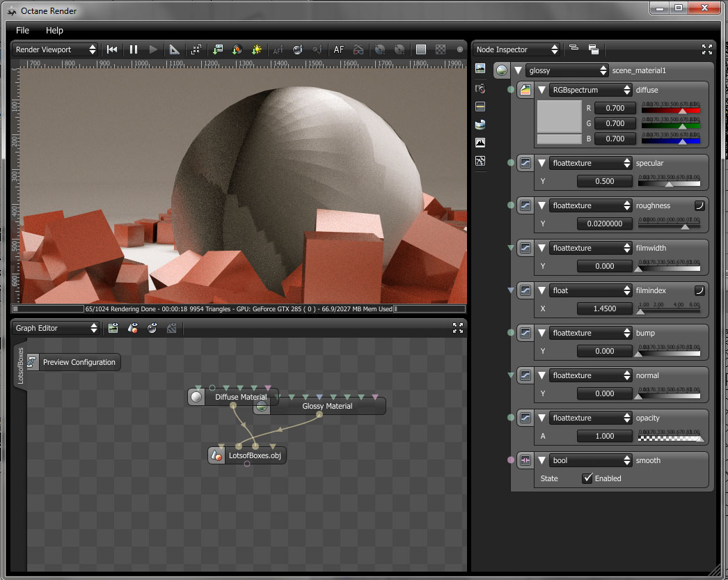Maximize the Graph Editor panel with expand icon
The image size is (728, 580).
pos(457,328)
